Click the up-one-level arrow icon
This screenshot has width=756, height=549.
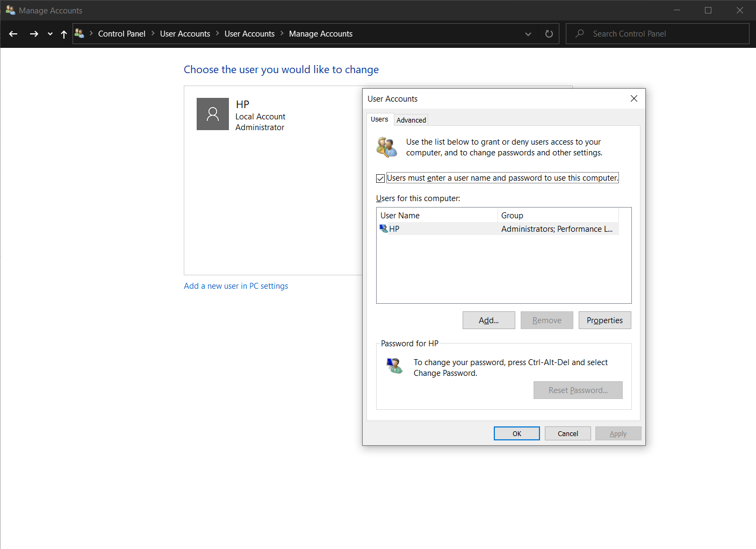[63, 33]
